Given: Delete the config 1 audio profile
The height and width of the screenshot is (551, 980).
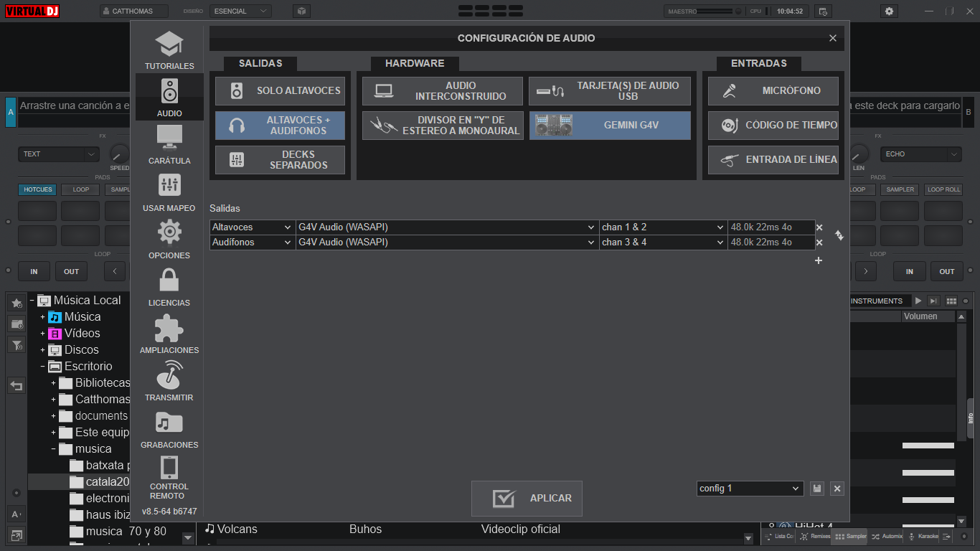Looking at the screenshot, I should 837,489.
